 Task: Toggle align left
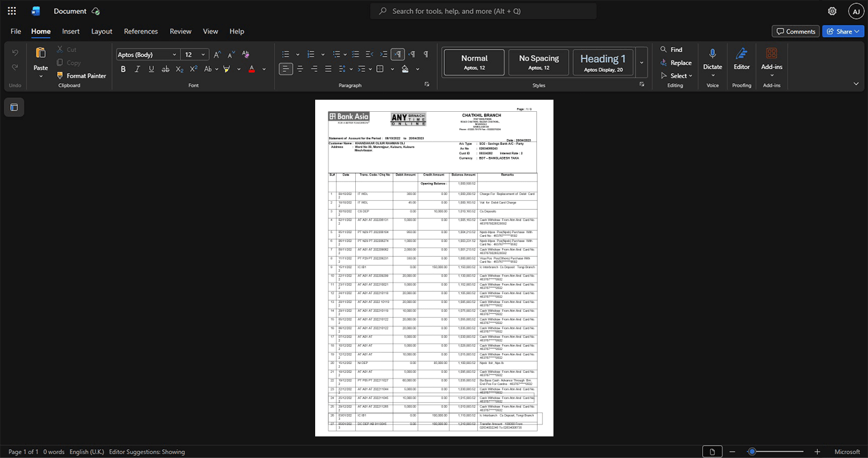coord(286,69)
